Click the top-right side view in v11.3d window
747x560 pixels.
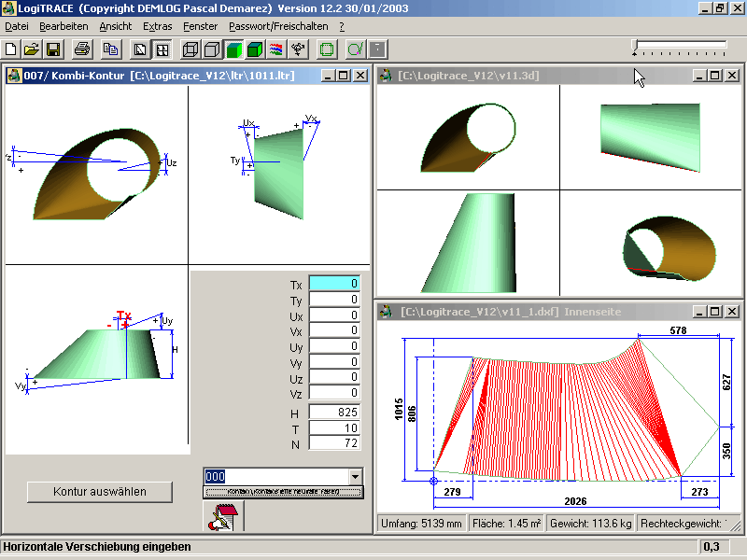[651, 137]
